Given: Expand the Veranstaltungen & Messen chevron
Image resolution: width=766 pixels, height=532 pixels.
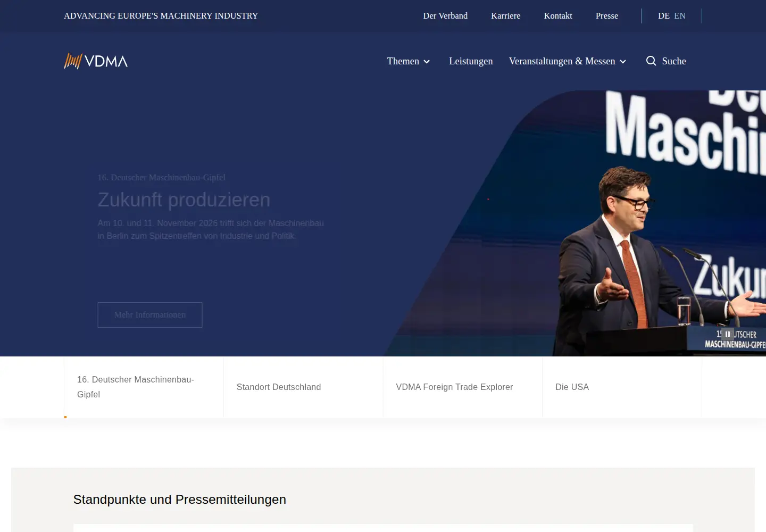Looking at the screenshot, I should pos(623,62).
